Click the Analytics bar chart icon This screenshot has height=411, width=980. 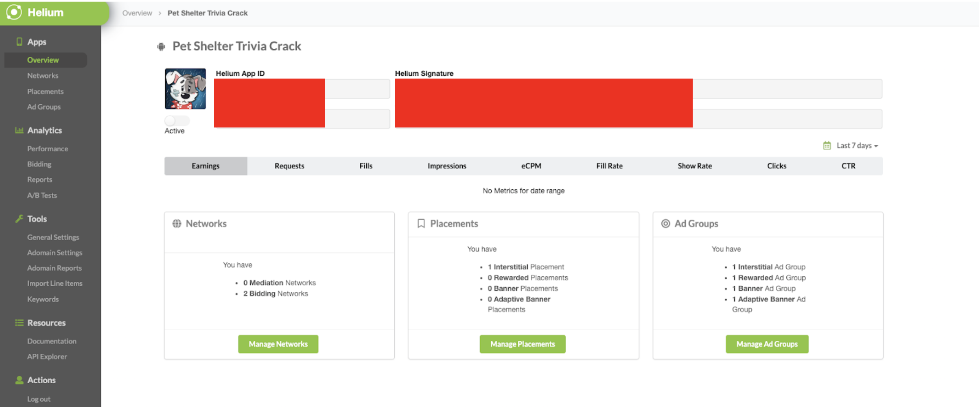click(x=19, y=130)
